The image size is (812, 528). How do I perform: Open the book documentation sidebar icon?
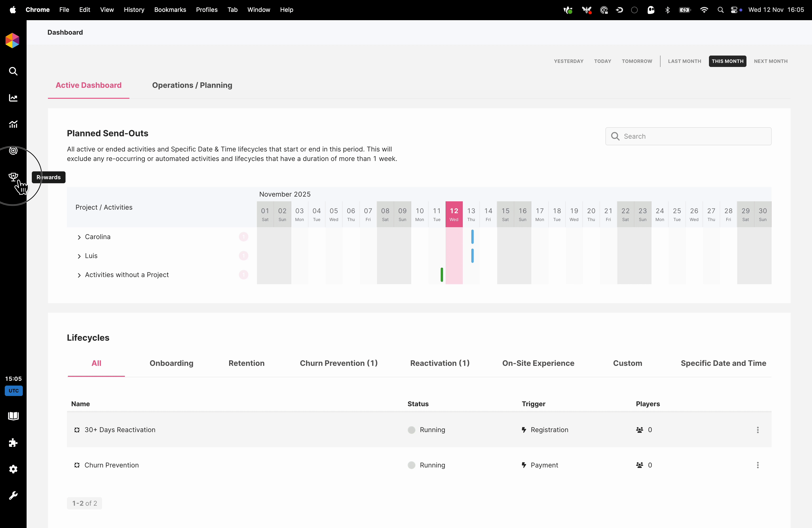coord(13,416)
